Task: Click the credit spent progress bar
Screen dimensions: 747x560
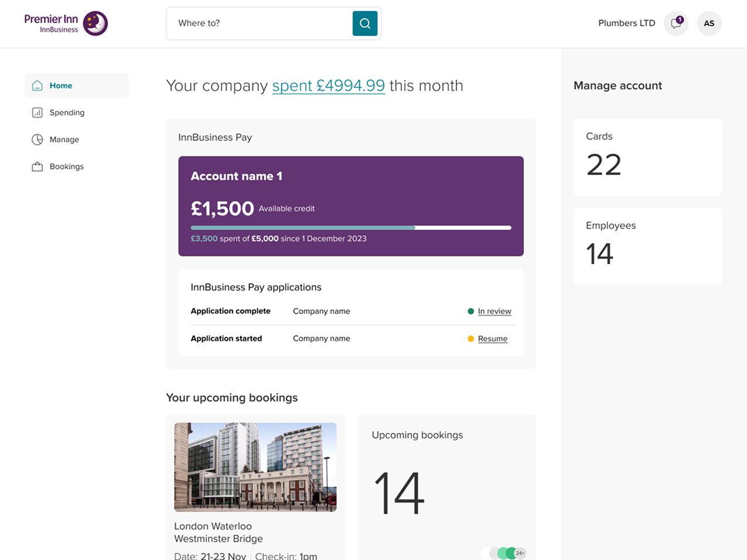Action: point(350,227)
